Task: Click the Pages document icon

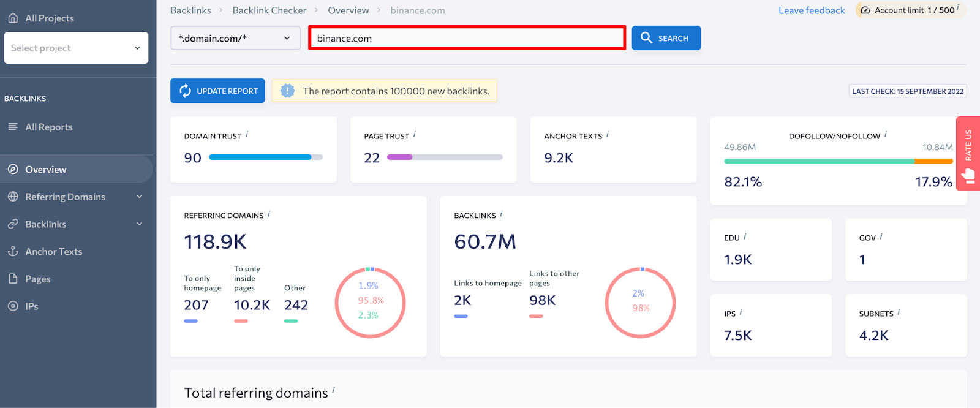Action: coord(13,279)
